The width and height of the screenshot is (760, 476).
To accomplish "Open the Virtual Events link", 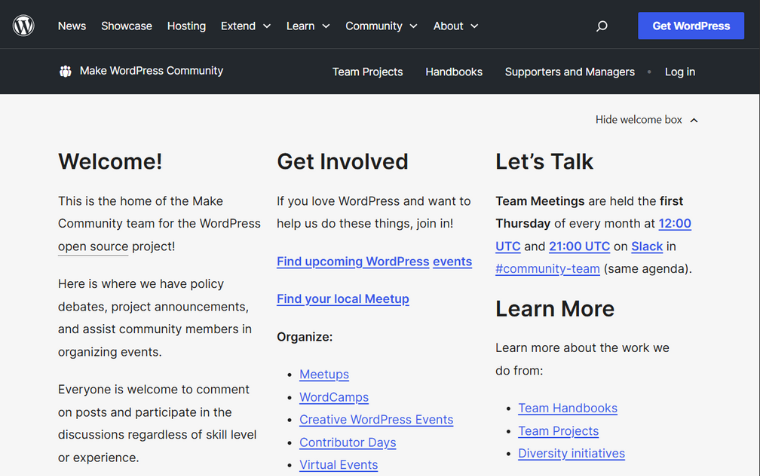I will 338,464.
